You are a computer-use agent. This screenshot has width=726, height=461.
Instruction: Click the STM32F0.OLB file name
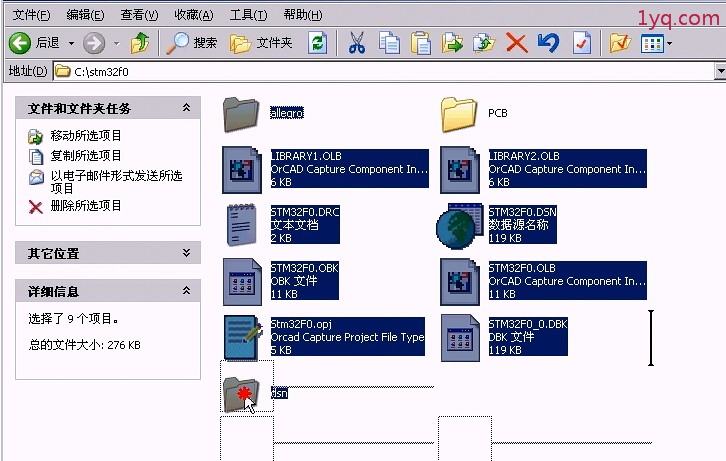(x=522, y=268)
